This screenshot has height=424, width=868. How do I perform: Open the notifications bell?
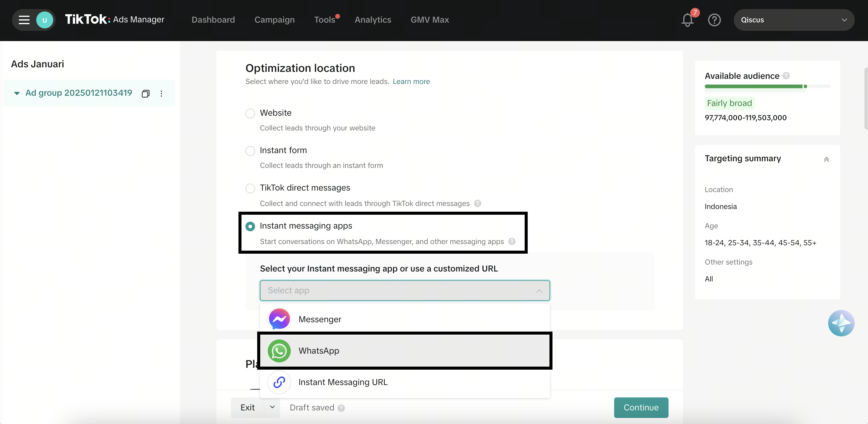coord(687,20)
